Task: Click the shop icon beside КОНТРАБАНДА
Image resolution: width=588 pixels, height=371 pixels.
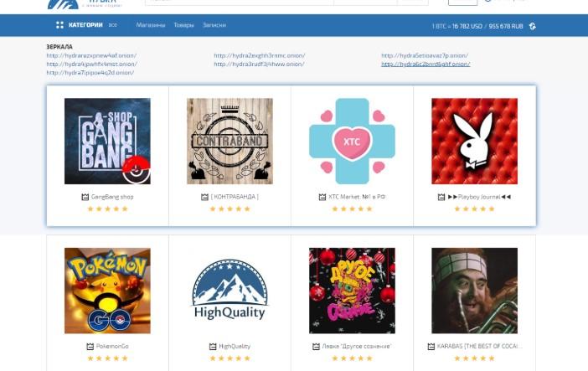Action: pos(204,197)
